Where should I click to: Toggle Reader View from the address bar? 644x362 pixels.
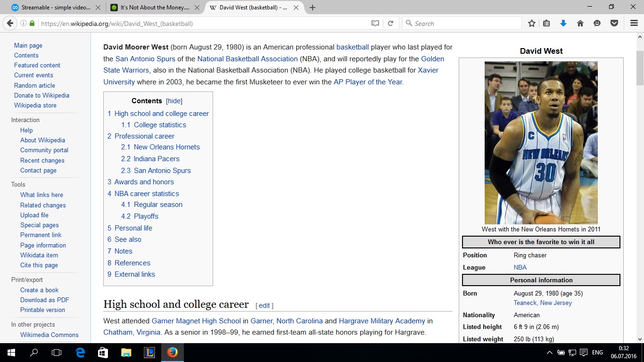(375, 23)
